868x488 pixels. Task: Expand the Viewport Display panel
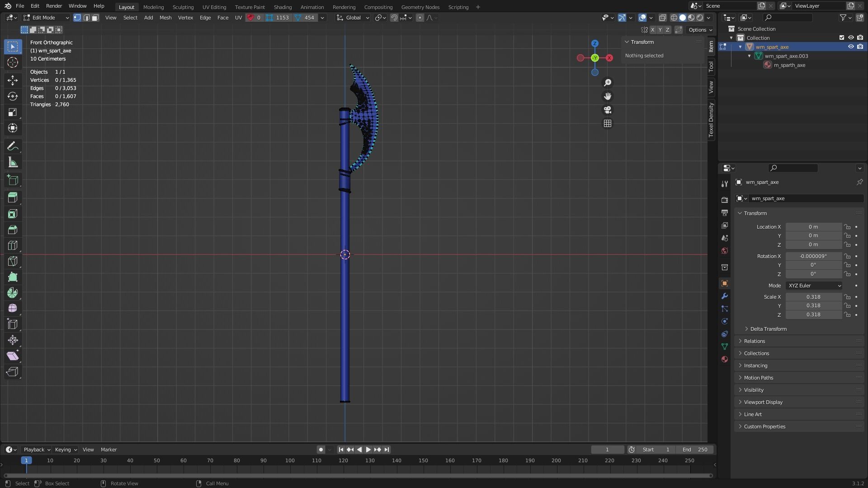pyautogui.click(x=763, y=402)
